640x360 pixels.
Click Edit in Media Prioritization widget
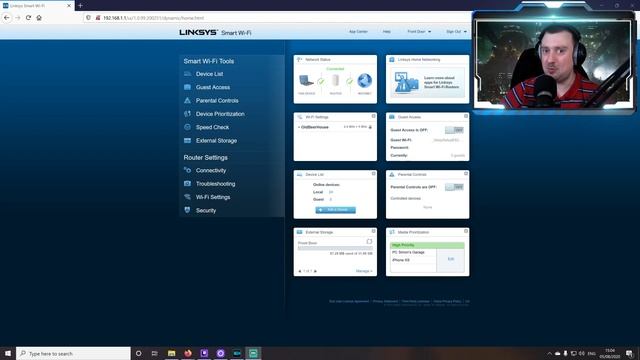451,259
